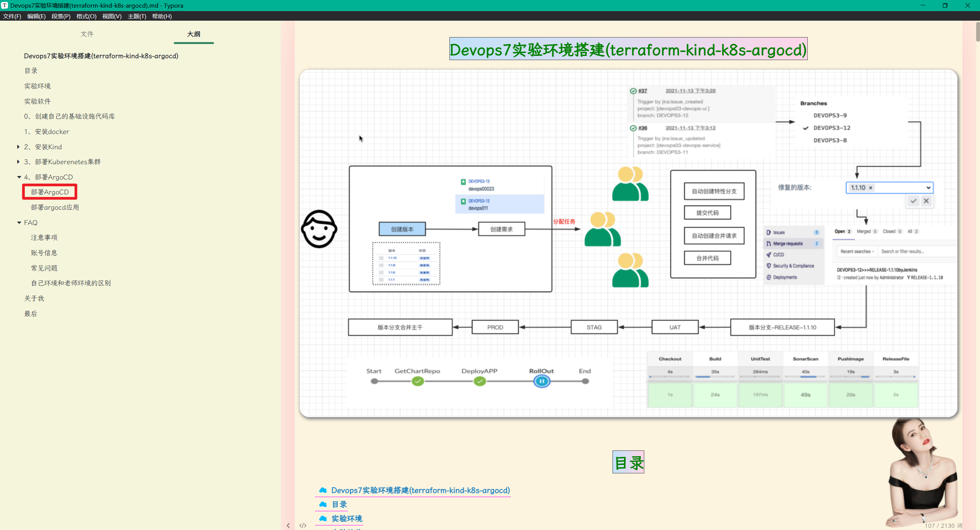Jump to 目录 in the outline

coord(31,71)
